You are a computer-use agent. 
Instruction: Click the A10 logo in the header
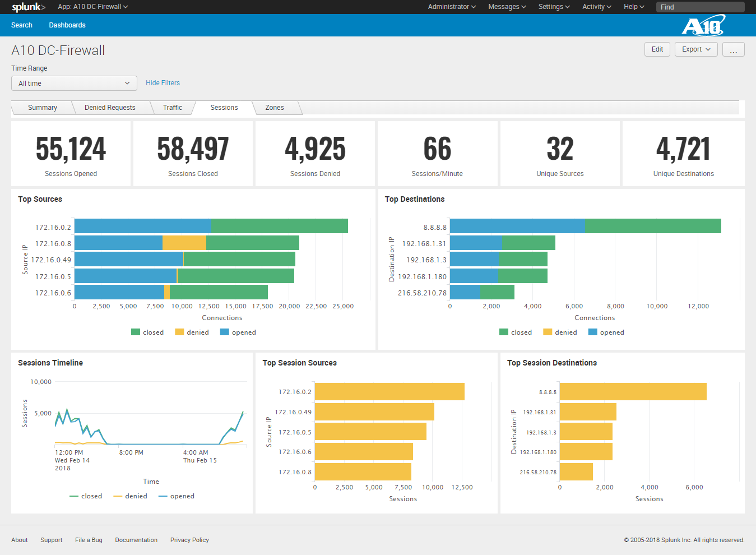(x=703, y=25)
